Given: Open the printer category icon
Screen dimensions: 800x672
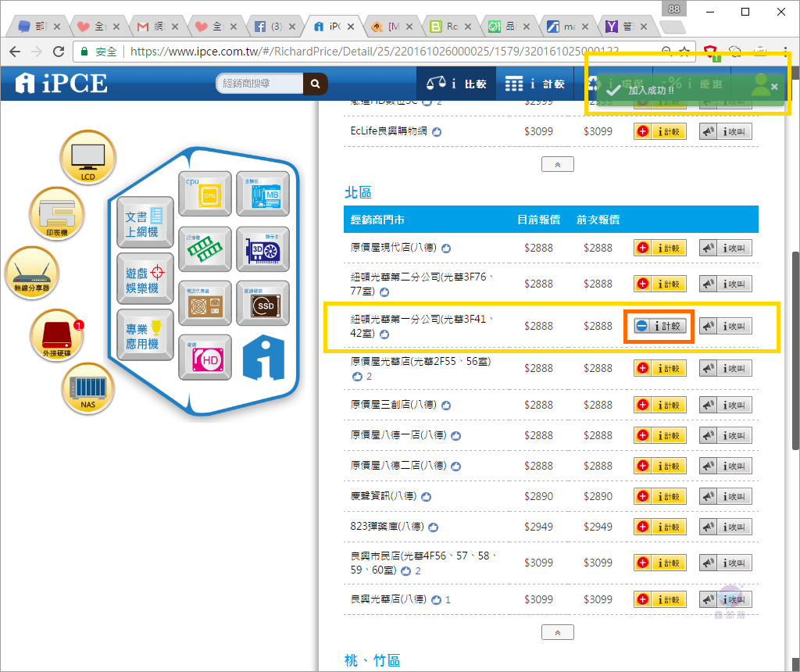Looking at the screenshot, I should click(56, 214).
